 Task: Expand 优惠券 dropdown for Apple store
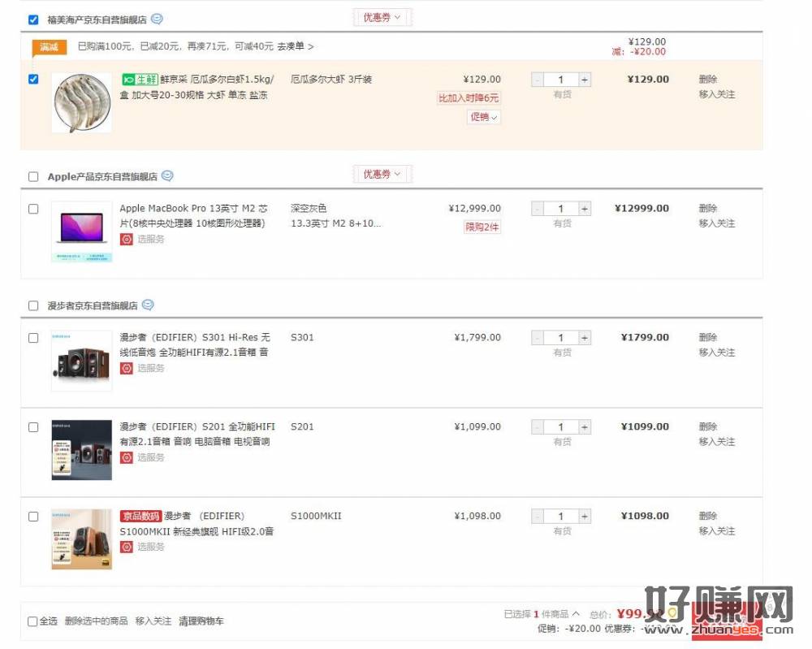[x=382, y=175]
